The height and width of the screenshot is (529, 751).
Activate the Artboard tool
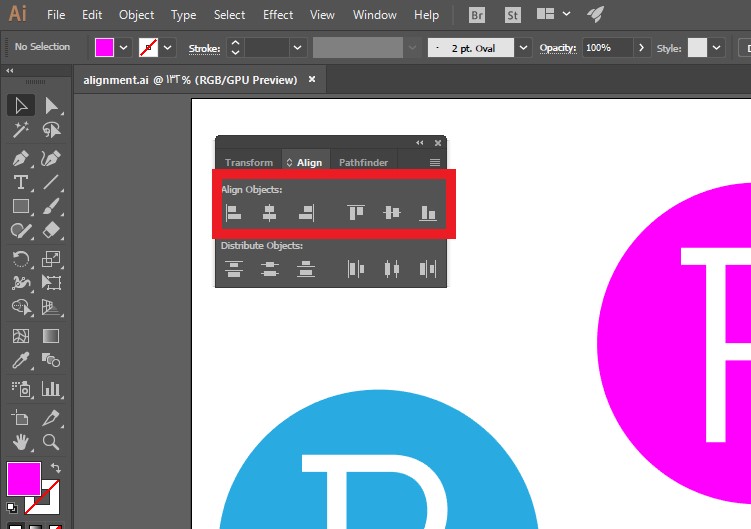point(21,418)
